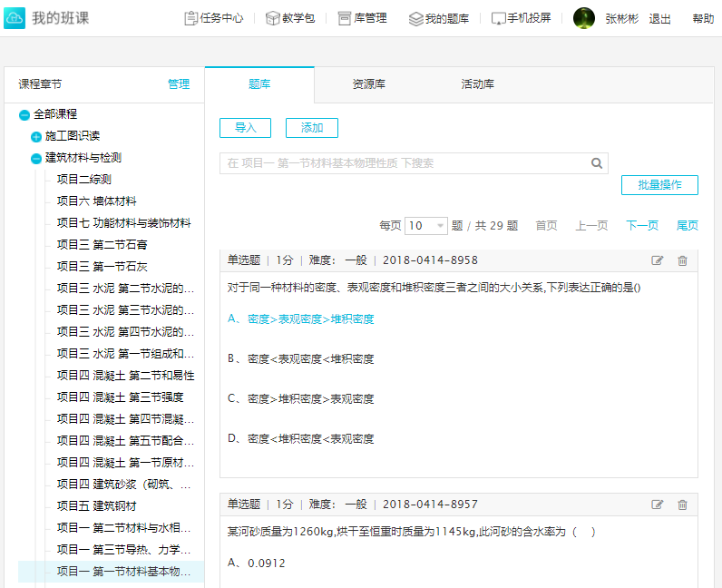This screenshot has height=588, width=722.
Task: Open the per-page count dropdown
Action: [426, 226]
